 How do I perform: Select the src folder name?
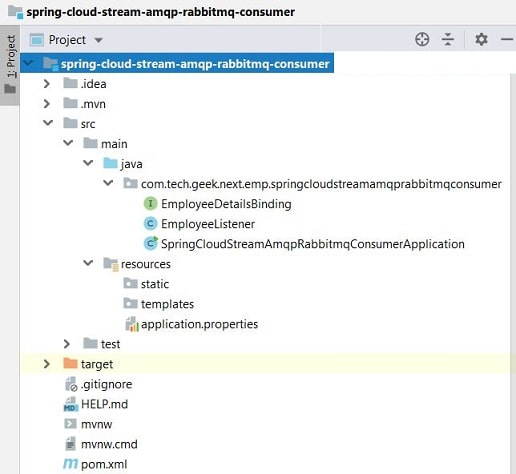(88, 124)
